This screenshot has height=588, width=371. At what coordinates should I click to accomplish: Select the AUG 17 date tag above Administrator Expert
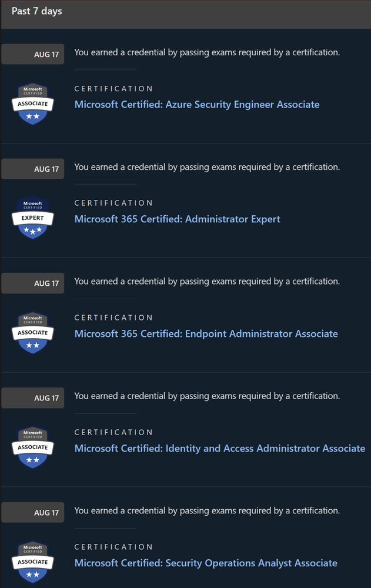pos(33,169)
